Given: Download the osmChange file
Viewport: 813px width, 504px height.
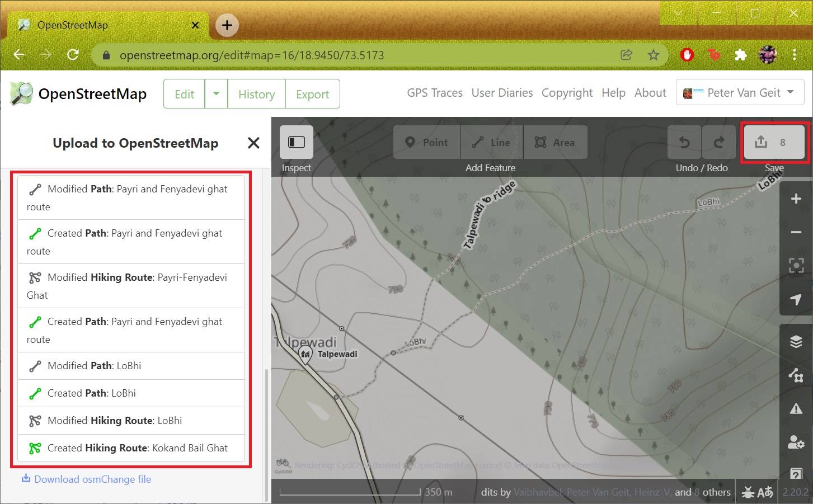Looking at the screenshot, I should click(x=87, y=479).
